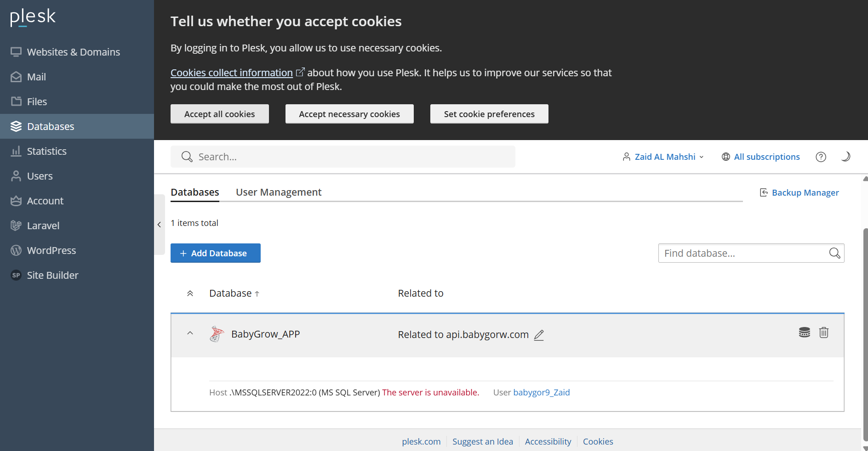868x451 pixels.
Task: Open Websites & Domains section
Action: tap(77, 52)
